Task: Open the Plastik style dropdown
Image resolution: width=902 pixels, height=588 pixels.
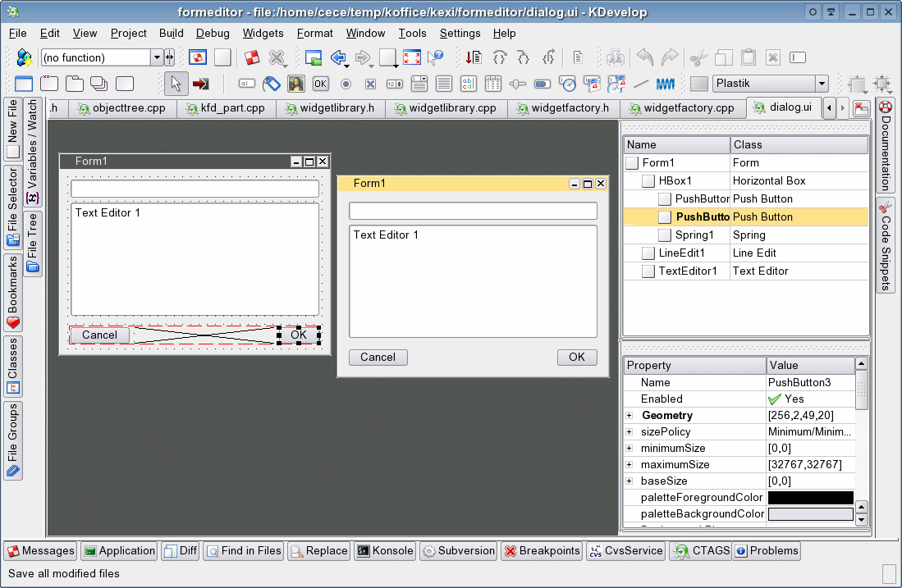Action: [821, 84]
